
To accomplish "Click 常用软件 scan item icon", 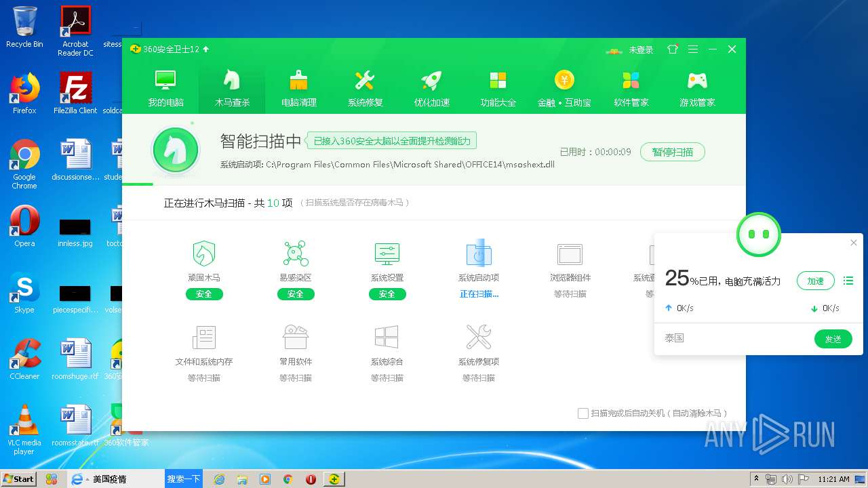I will [x=296, y=337].
